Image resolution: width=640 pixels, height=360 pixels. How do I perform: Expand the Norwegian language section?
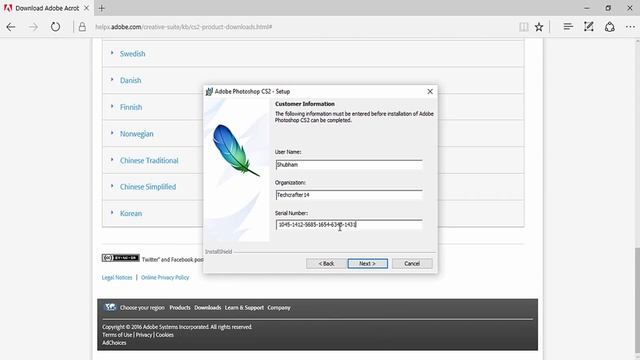click(137, 133)
